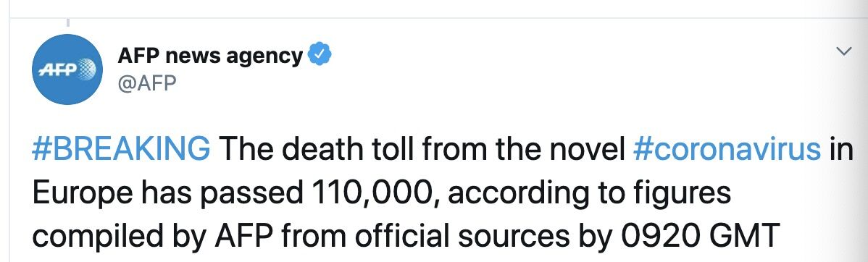Click the 0920 GMT time text
Image resolution: width=868 pixels, height=262 pixels.
point(700,236)
